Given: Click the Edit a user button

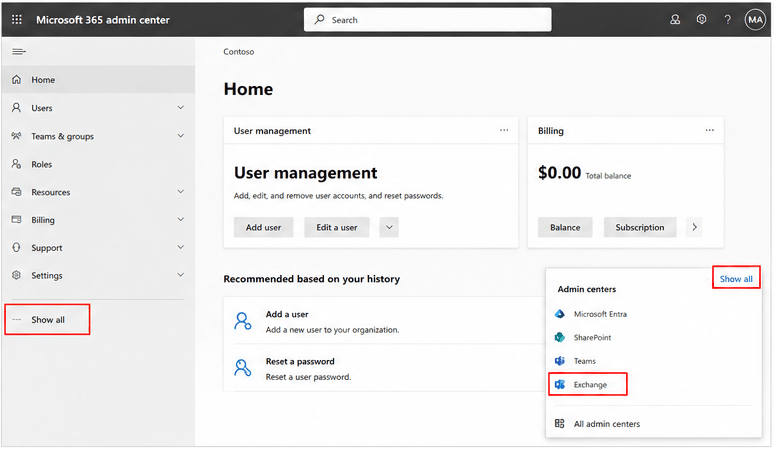Looking at the screenshot, I should (337, 227).
